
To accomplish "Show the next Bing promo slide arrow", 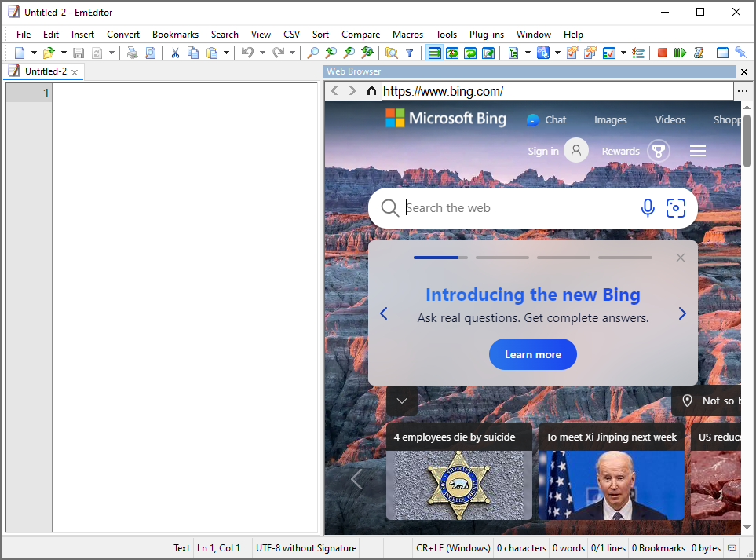I will click(x=682, y=313).
